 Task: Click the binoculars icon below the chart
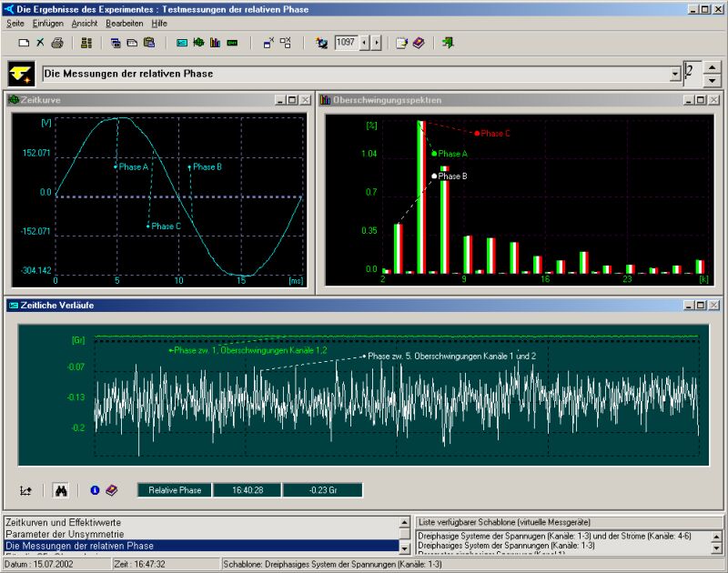(60, 490)
